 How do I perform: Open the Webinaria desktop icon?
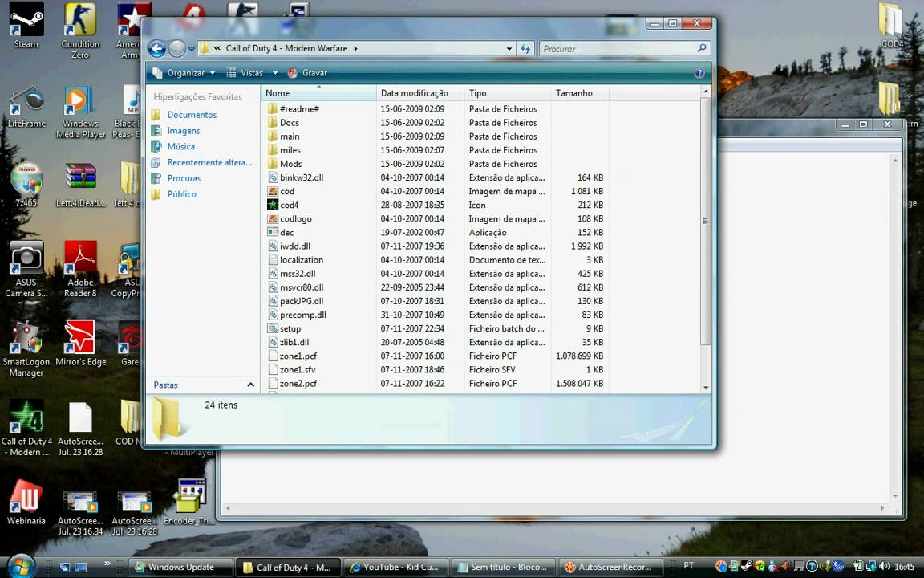(x=26, y=503)
